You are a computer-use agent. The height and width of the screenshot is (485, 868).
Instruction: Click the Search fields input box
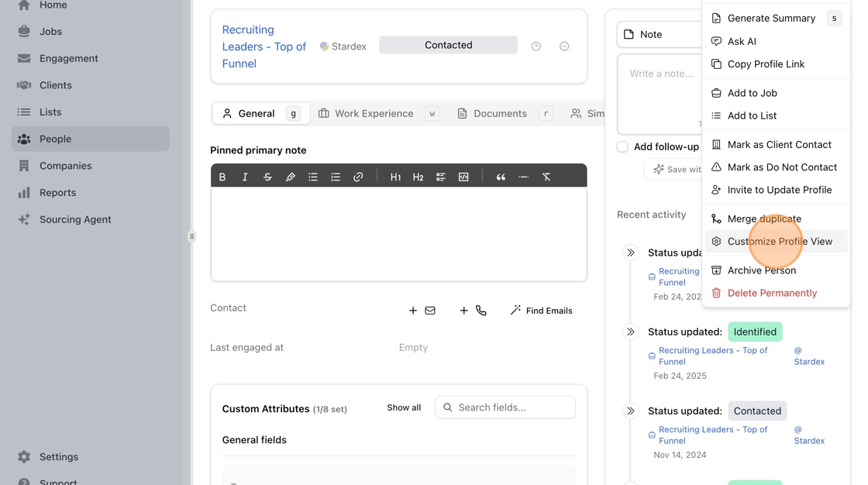(511, 408)
